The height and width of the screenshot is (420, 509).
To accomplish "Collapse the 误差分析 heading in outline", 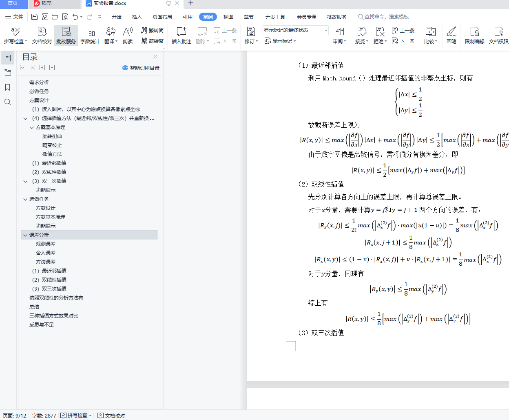I will tap(25, 235).
